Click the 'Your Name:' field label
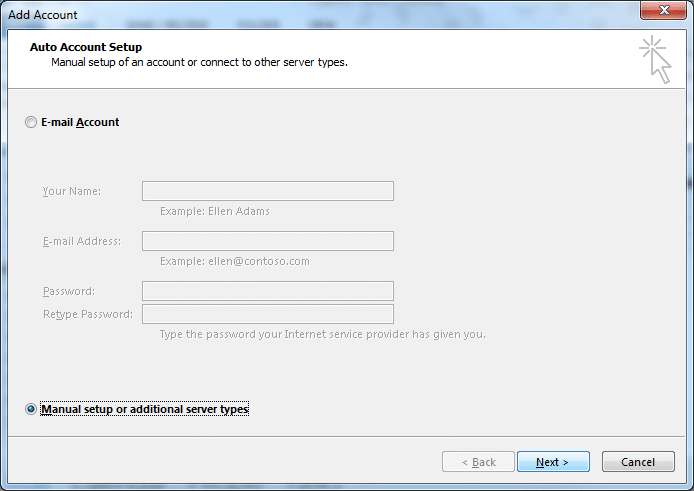 click(x=72, y=191)
